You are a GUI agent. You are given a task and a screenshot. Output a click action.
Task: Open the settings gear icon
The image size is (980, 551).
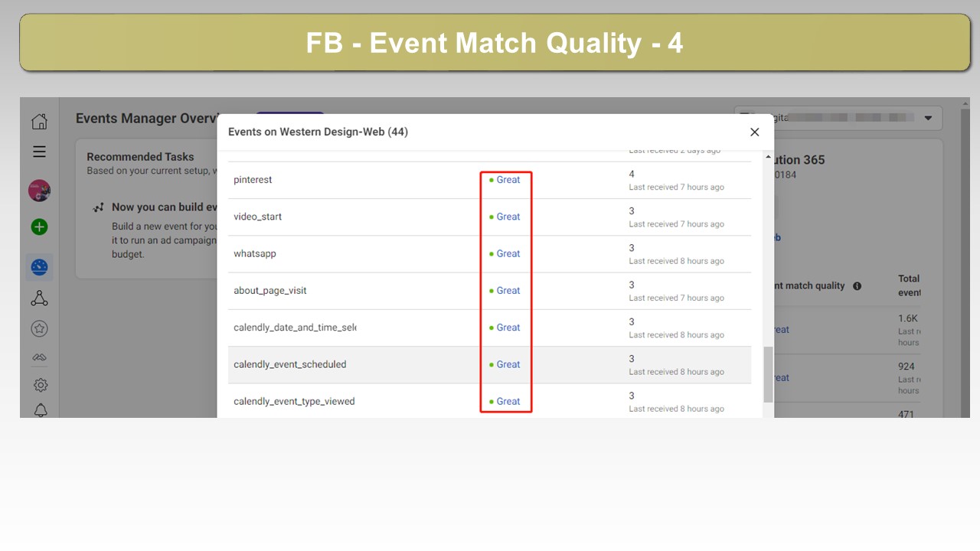[41, 385]
